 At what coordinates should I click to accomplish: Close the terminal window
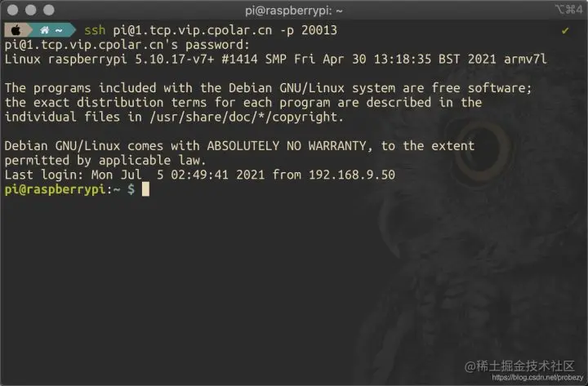point(13,10)
